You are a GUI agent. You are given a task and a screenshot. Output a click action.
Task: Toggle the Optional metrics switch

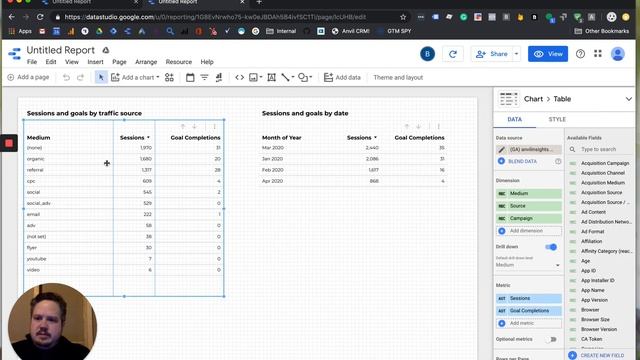[x=551, y=339]
